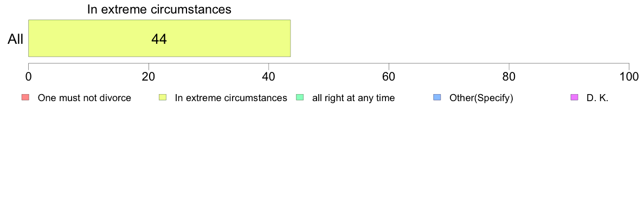Click the axis tick label 80

pos(509,76)
